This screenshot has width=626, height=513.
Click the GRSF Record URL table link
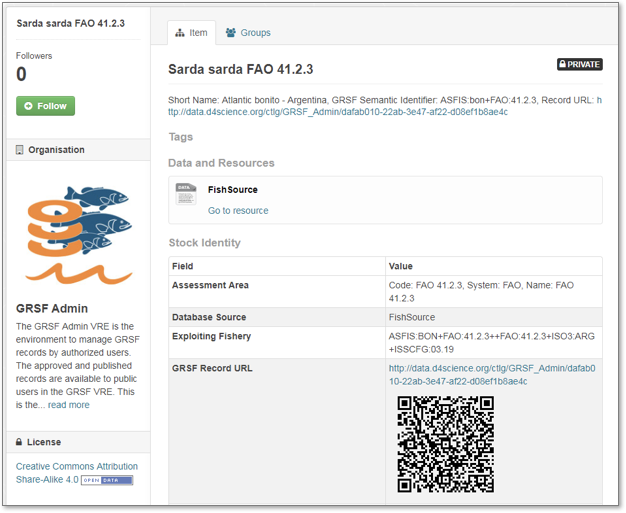tap(492, 375)
